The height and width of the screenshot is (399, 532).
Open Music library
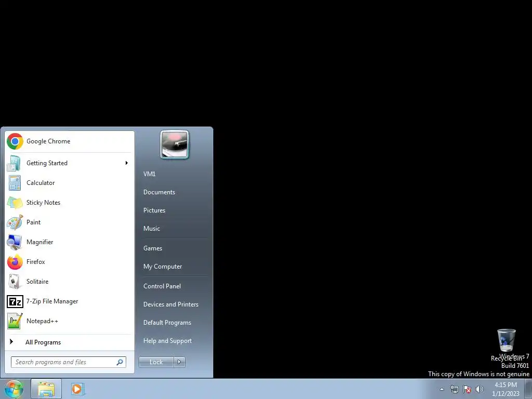(x=152, y=229)
